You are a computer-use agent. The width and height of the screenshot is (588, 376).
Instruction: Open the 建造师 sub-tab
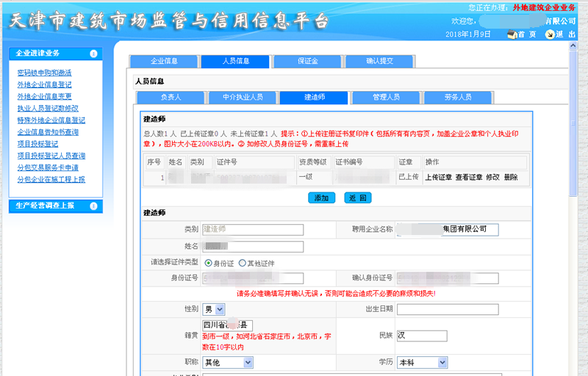(315, 98)
